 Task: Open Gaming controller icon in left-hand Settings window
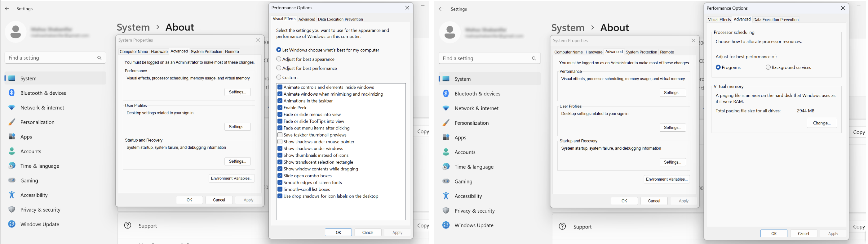(12, 180)
